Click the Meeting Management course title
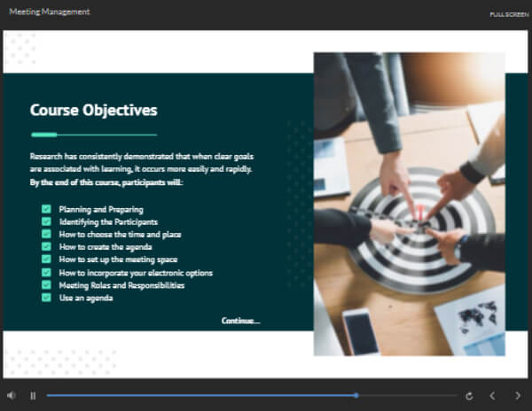 49,12
